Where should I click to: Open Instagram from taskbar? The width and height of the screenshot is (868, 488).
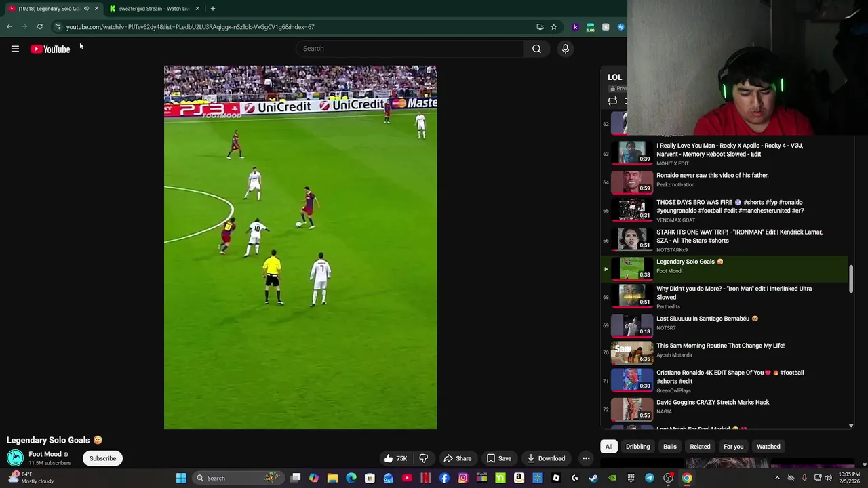tap(463, 478)
